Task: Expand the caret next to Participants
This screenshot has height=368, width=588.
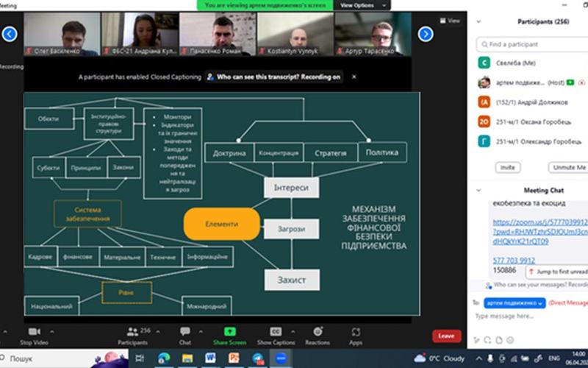Action: tap(158, 332)
